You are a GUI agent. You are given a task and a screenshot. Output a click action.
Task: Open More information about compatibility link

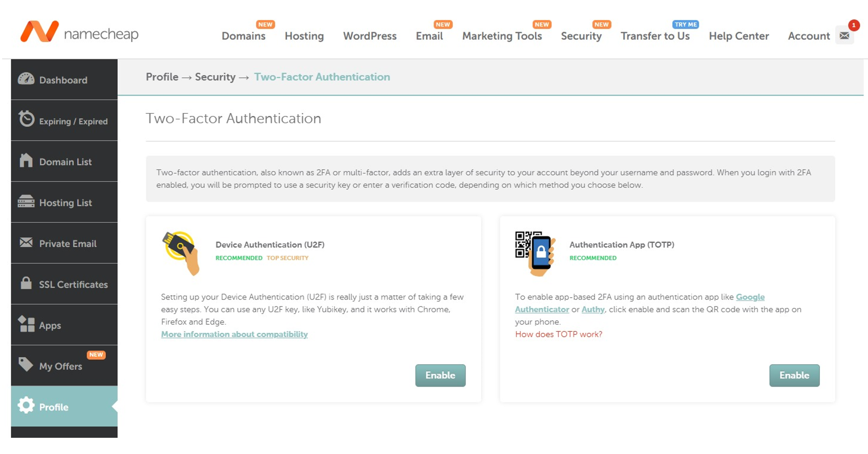[x=234, y=334]
